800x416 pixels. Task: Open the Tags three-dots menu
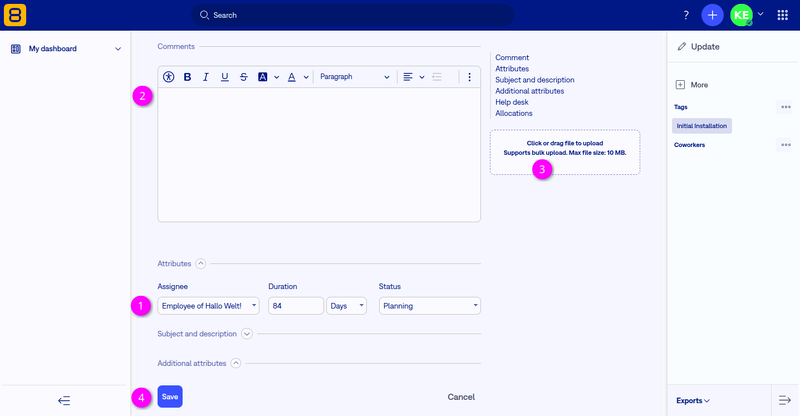point(786,107)
